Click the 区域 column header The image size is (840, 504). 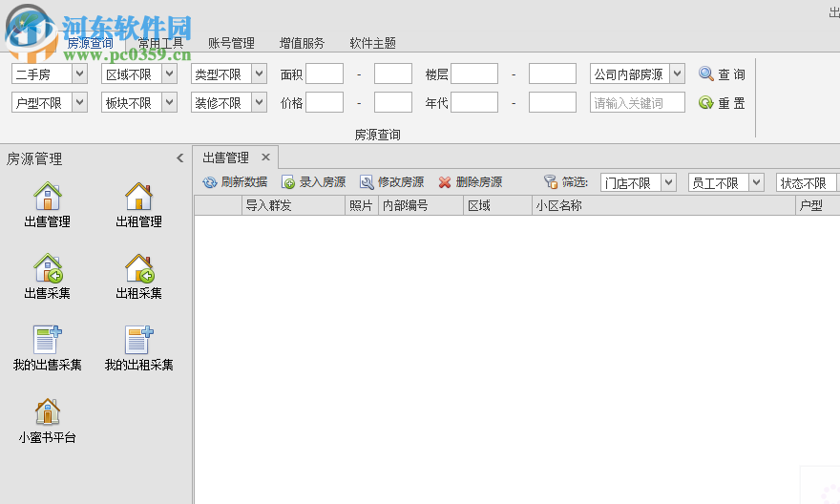click(497, 205)
